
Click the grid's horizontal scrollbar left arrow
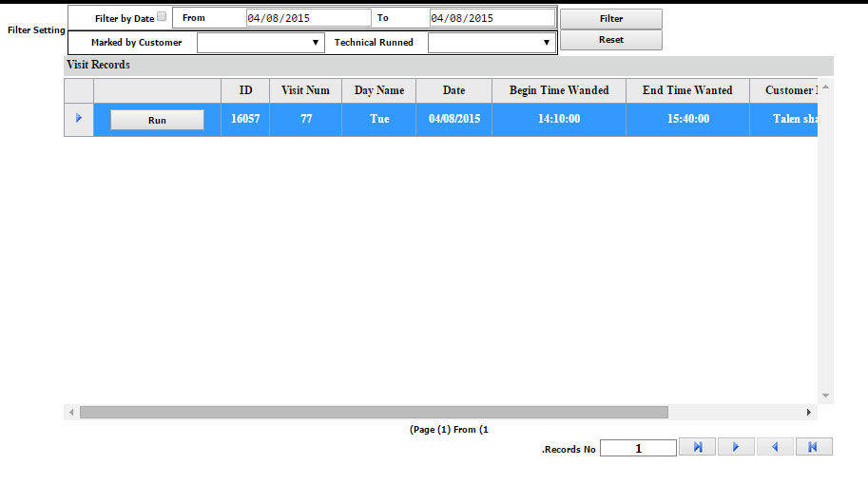71,412
